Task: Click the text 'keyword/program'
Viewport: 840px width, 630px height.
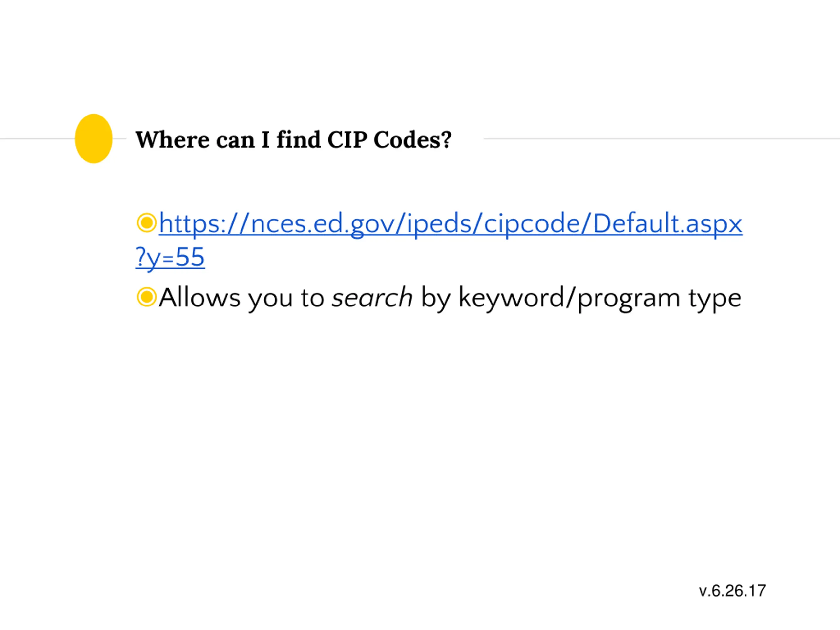Action: 569,299
